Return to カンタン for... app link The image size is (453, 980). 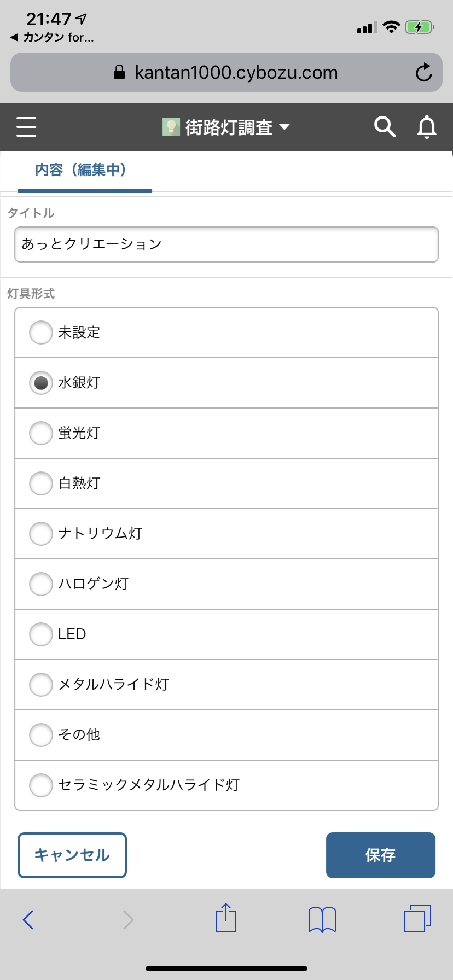[x=53, y=37]
